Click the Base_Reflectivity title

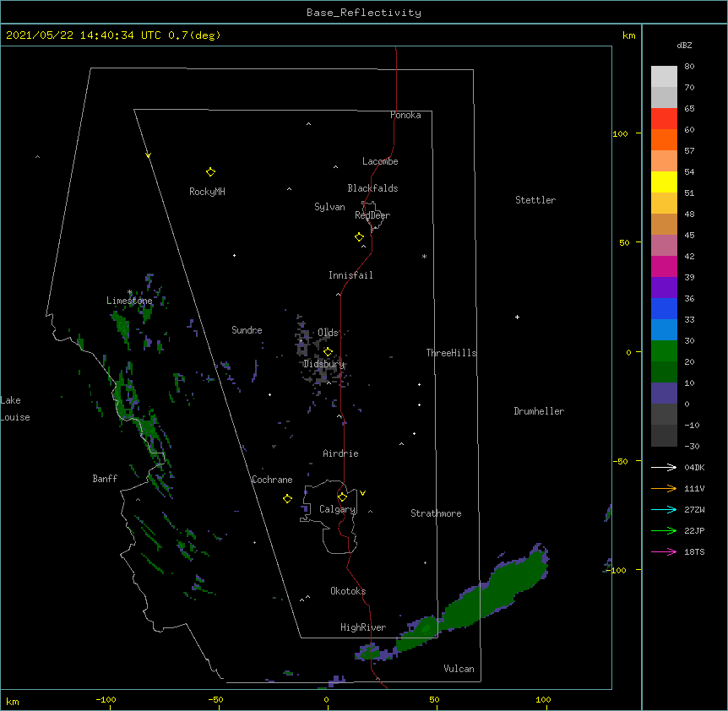pyautogui.click(x=364, y=13)
